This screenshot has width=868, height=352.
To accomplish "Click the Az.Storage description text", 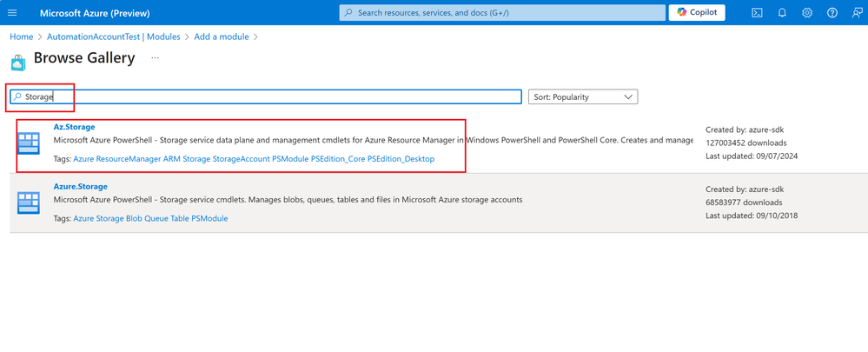I will [x=373, y=141].
